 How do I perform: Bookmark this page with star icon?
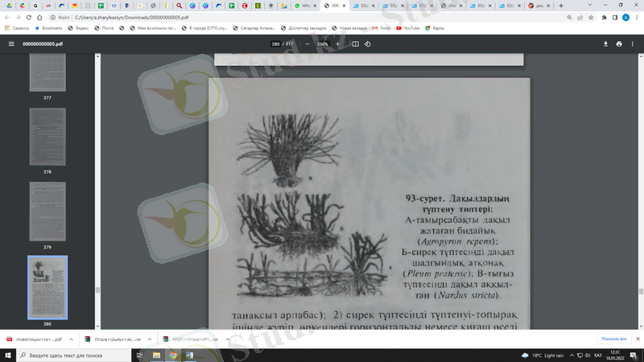590,17
